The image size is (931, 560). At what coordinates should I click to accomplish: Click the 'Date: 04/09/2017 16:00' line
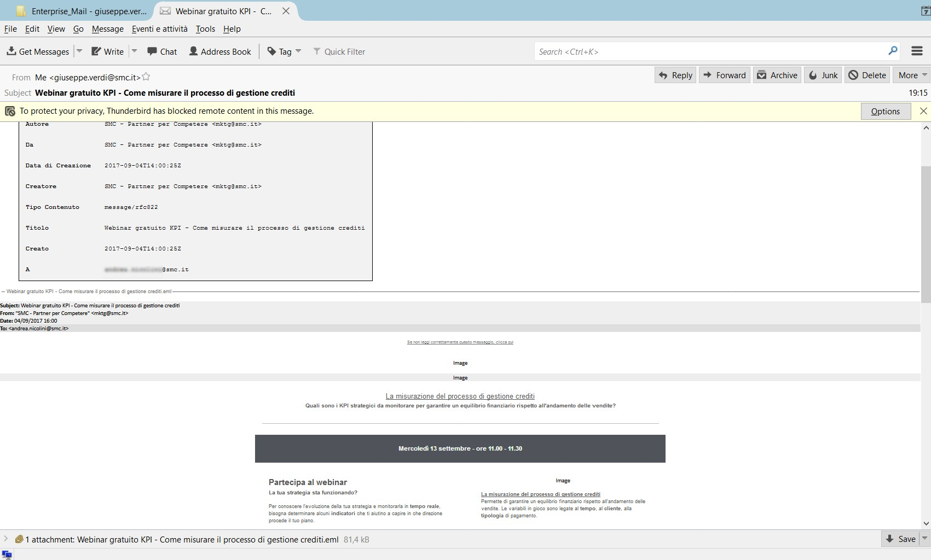click(x=28, y=321)
